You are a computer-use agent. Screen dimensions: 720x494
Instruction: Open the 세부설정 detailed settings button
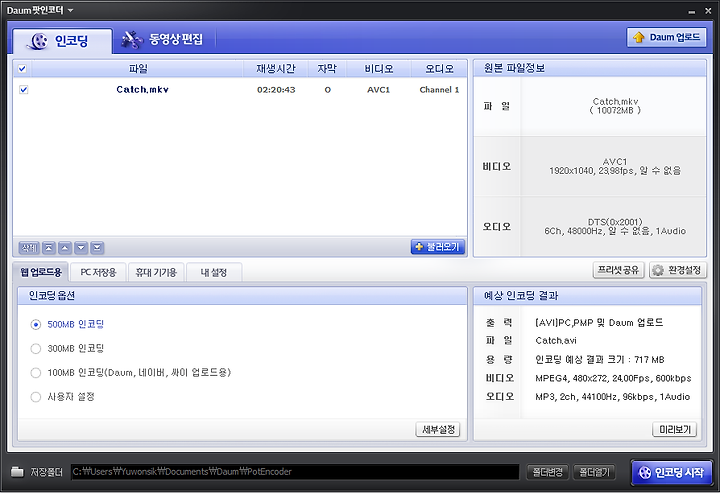438,430
